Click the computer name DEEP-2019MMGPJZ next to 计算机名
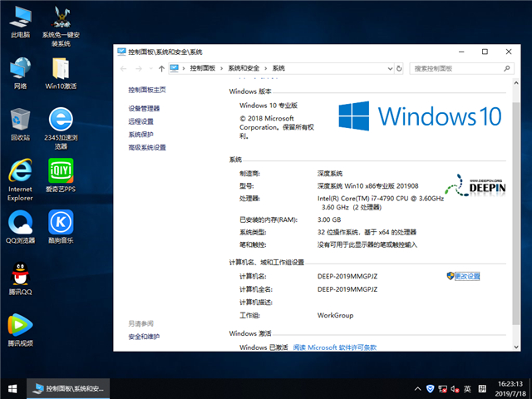This screenshot has height=399, width=532. coord(347,276)
